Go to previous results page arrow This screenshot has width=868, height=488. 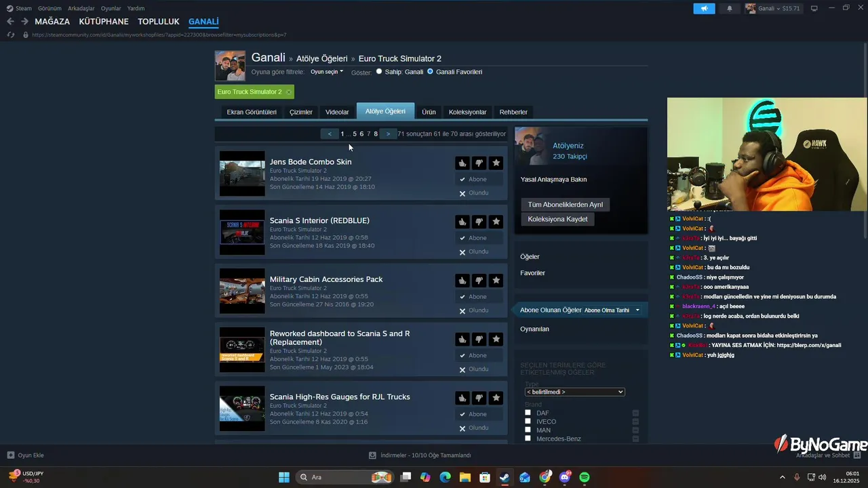(x=330, y=134)
